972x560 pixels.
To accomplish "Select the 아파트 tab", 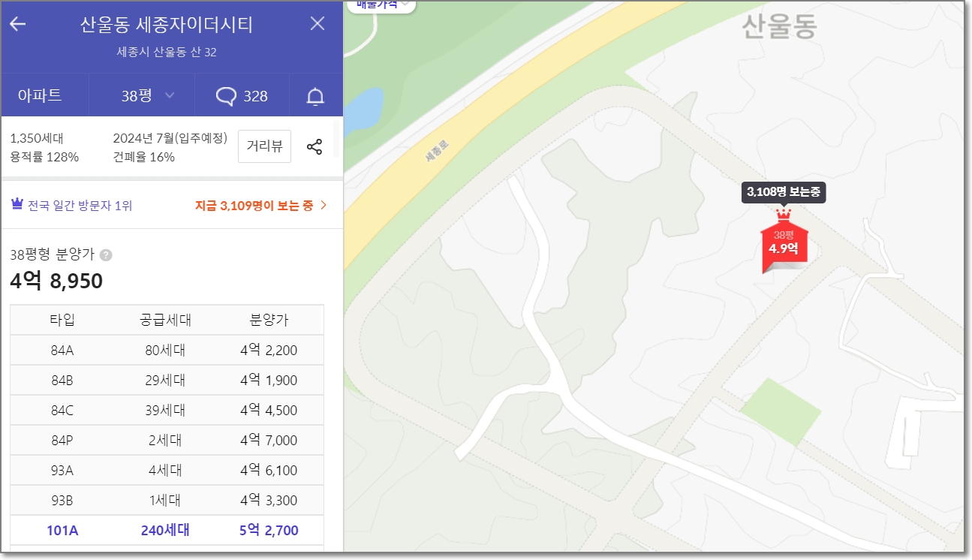I will 40,95.
